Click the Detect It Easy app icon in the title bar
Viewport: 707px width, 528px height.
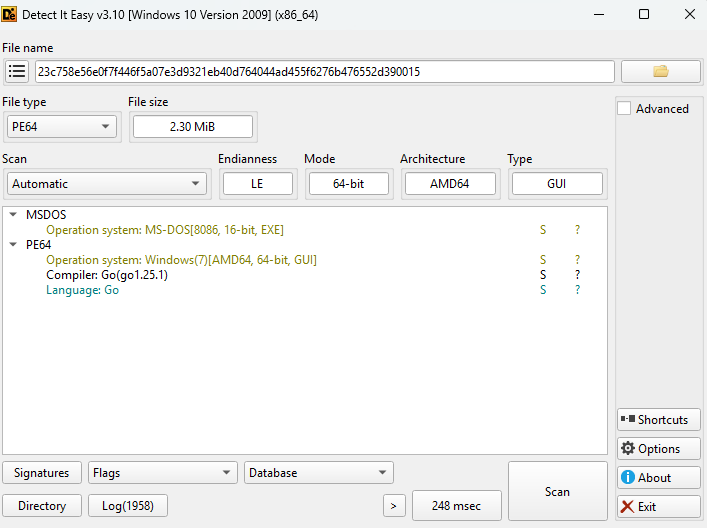pos(9,14)
